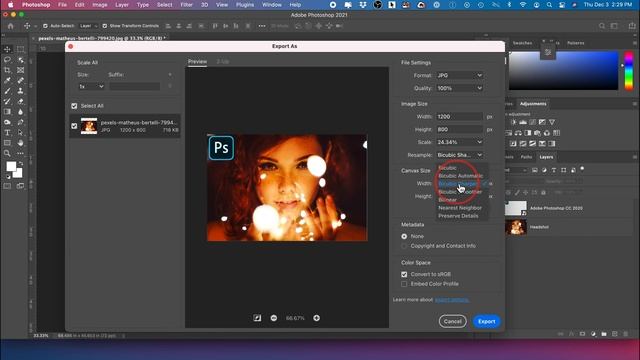Enable Embed Color Profile
The image size is (640, 360).
404,284
